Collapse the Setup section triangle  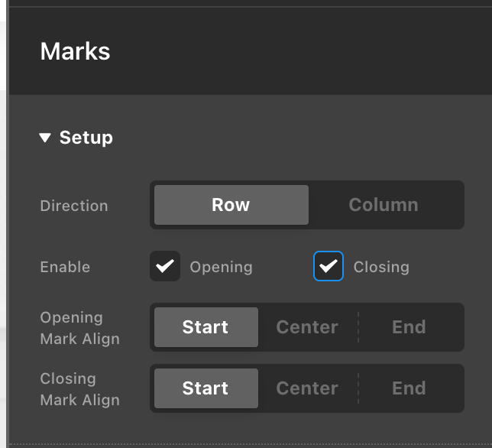point(45,138)
